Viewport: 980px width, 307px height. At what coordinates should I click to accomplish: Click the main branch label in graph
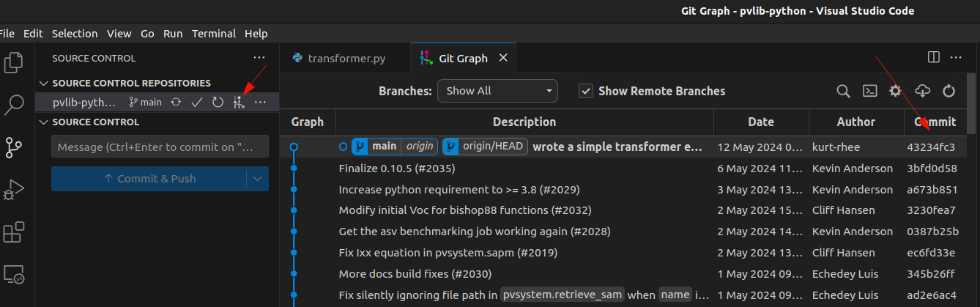(x=385, y=147)
